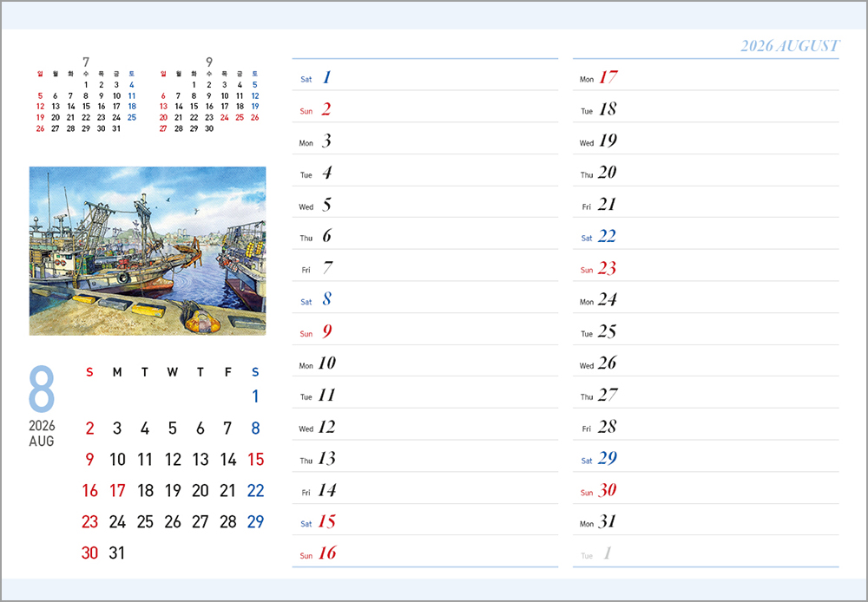Click the "9" heading of the September mini calendar
868x602 pixels.
click(x=209, y=62)
